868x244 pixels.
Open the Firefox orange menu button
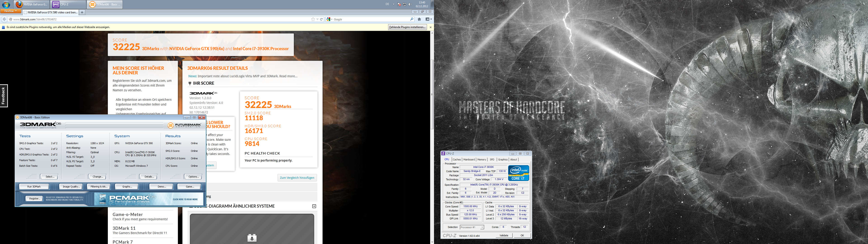10,11
